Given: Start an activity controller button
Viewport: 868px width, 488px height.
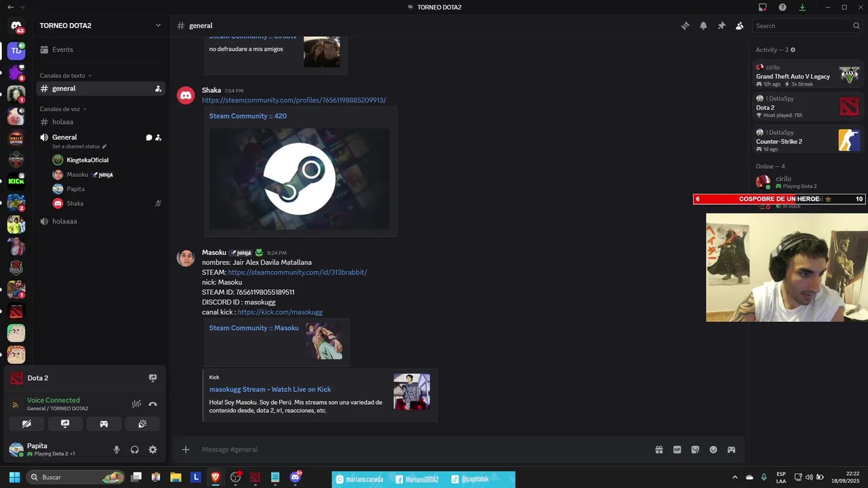Looking at the screenshot, I should point(104,424).
